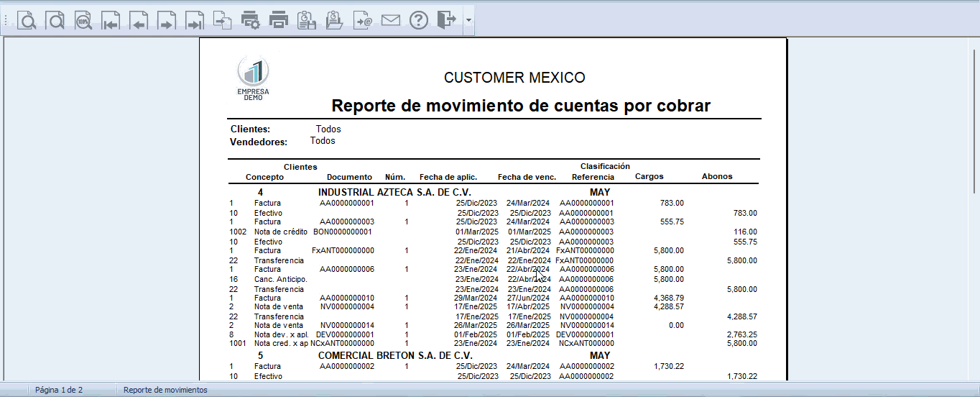The width and height of the screenshot is (980, 397).
Task: Jump to last page of report
Action: (x=195, y=20)
